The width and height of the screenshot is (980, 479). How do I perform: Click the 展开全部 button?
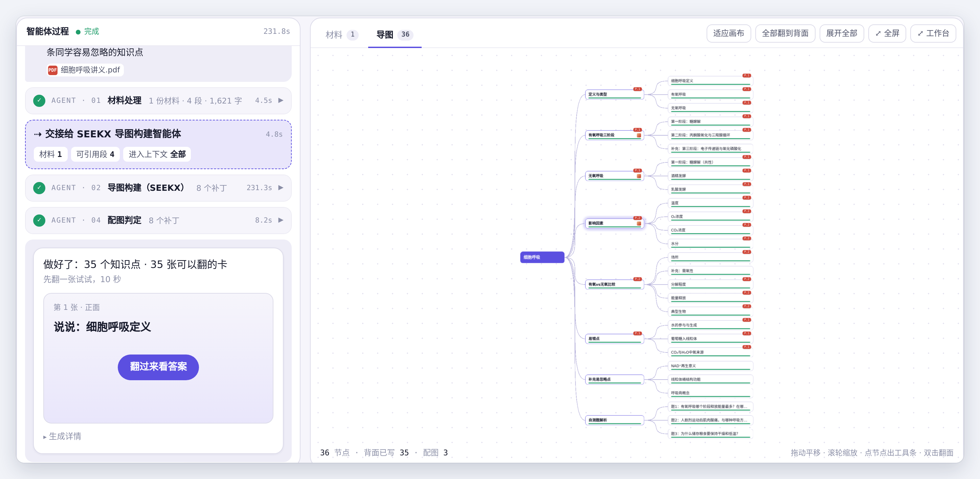(841, 33)
